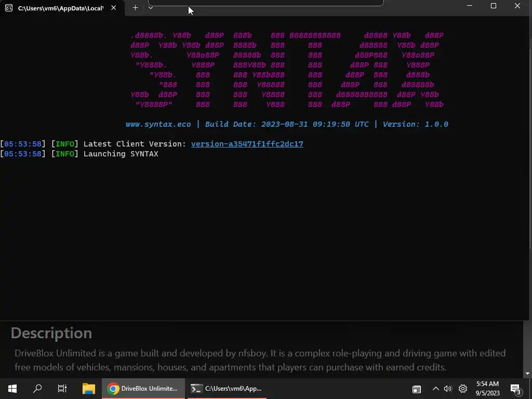Click the Build Date 2023-08-31 text
The width and height of the screenshot is (532, 399).
click(287, 124)
